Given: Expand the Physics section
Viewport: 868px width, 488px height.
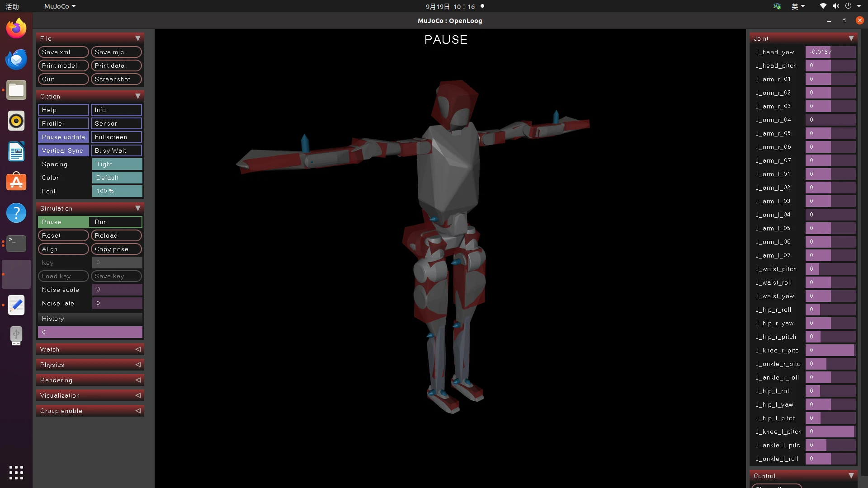Looking at the screenshot, I should tap(90, 365).
